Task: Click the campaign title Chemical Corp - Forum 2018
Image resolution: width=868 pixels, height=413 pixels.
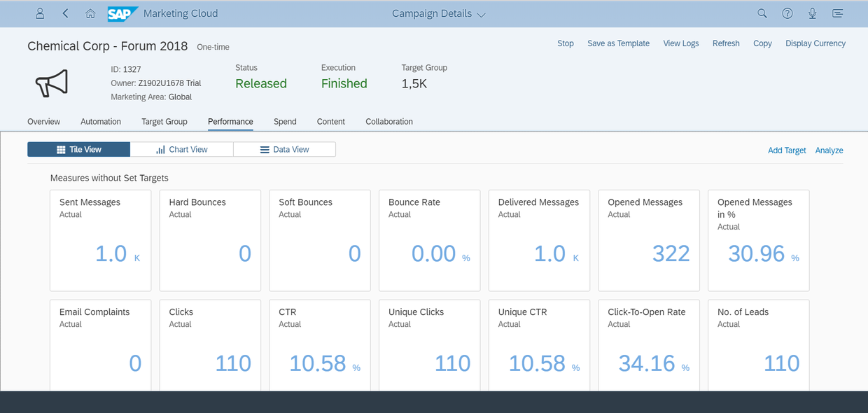Action: [108, 46]
